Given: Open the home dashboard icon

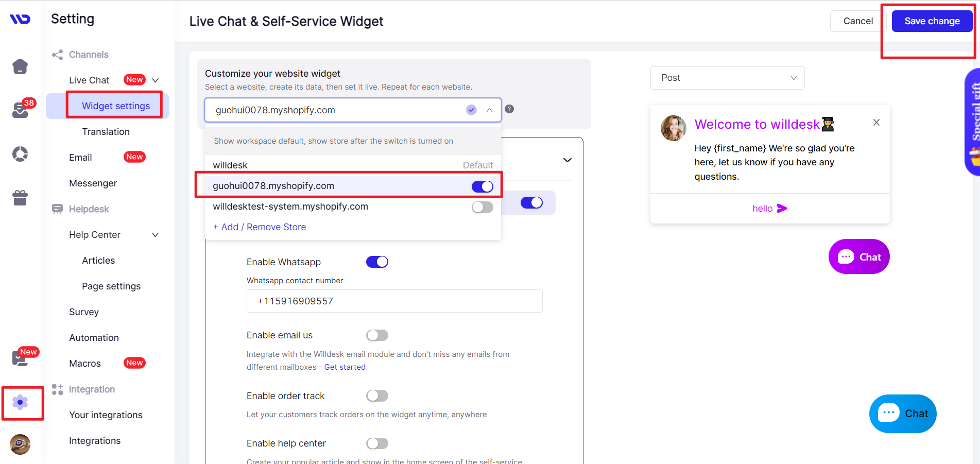Looking at the screenshot, I should 20,66.
